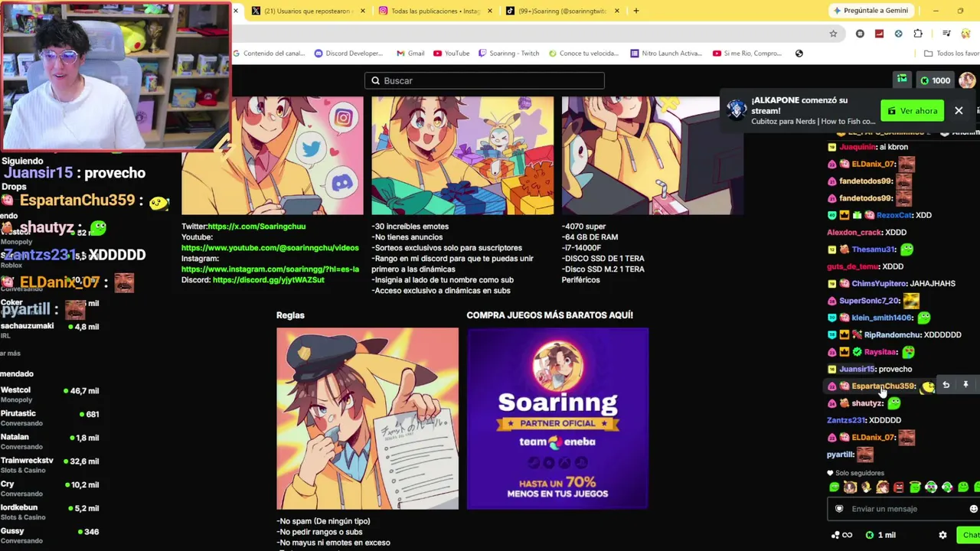Click the PC setup panel image
Screen dimensions: 980x551
coord(652,155)
